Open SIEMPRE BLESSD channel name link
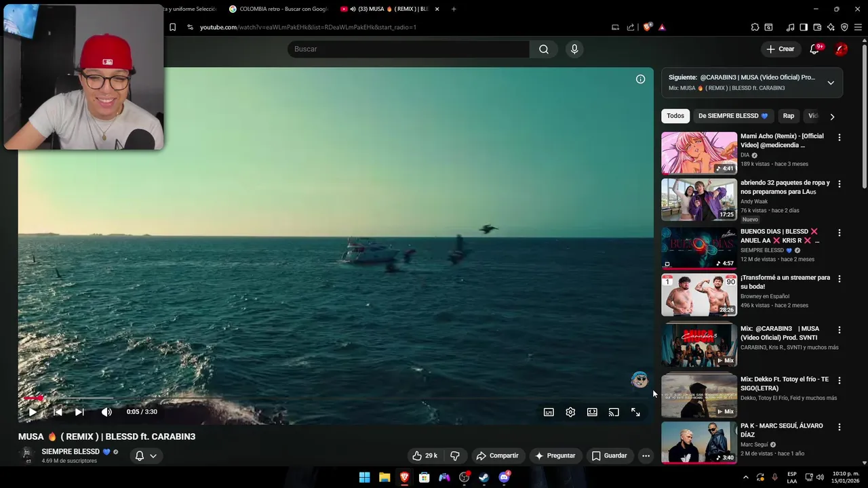 pyautogui.click(x=71, y=451)
